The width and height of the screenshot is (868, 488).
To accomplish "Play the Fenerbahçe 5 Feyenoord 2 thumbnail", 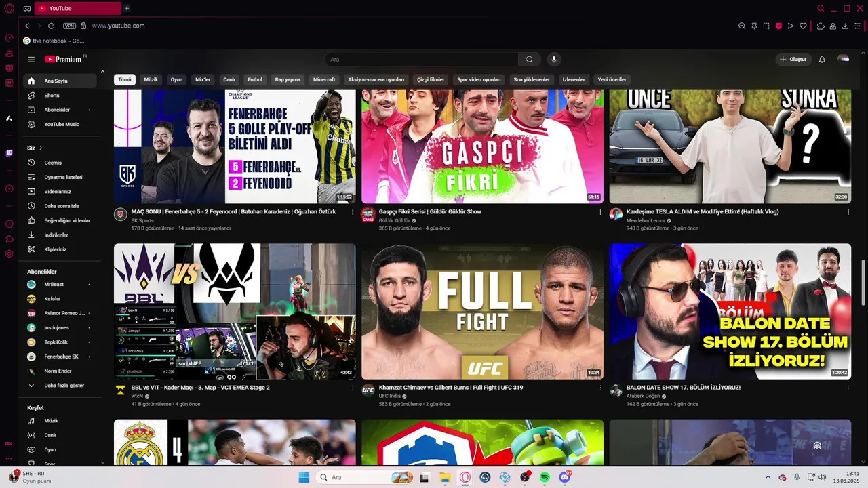I will click(235, 146).
